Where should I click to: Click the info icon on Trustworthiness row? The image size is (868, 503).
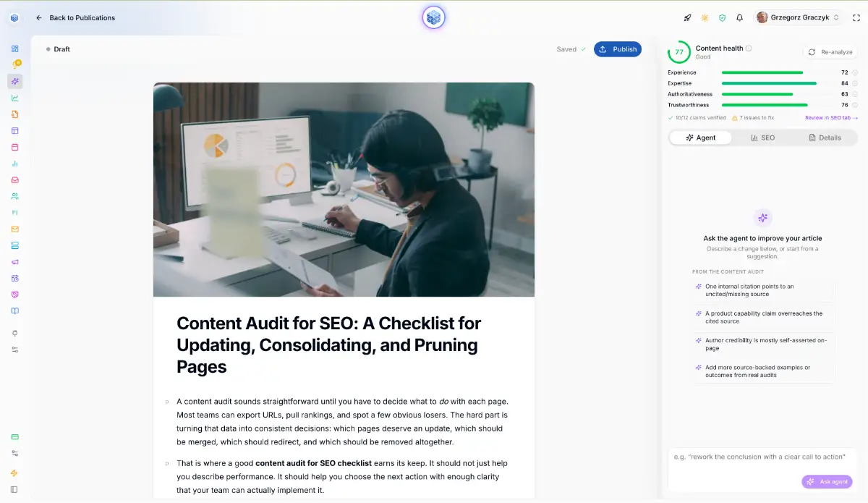[x=855, y=105]
